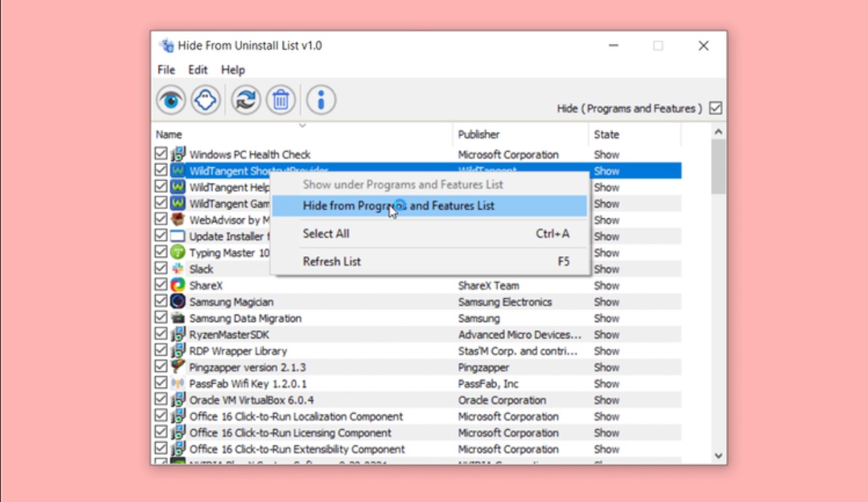Viewport: 868px width, 502px height.
Task: Click the vertical scrollbar thumb
Action: (718, 167)
